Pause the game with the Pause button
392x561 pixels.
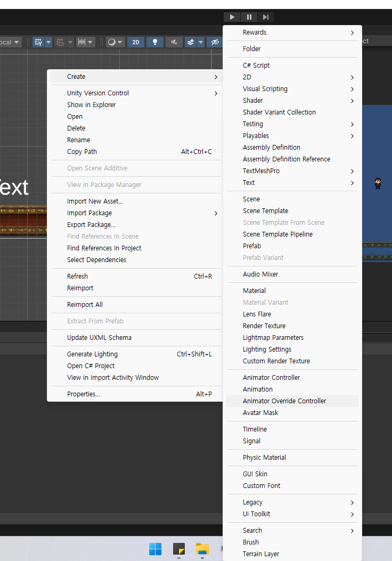click(249, 17)
